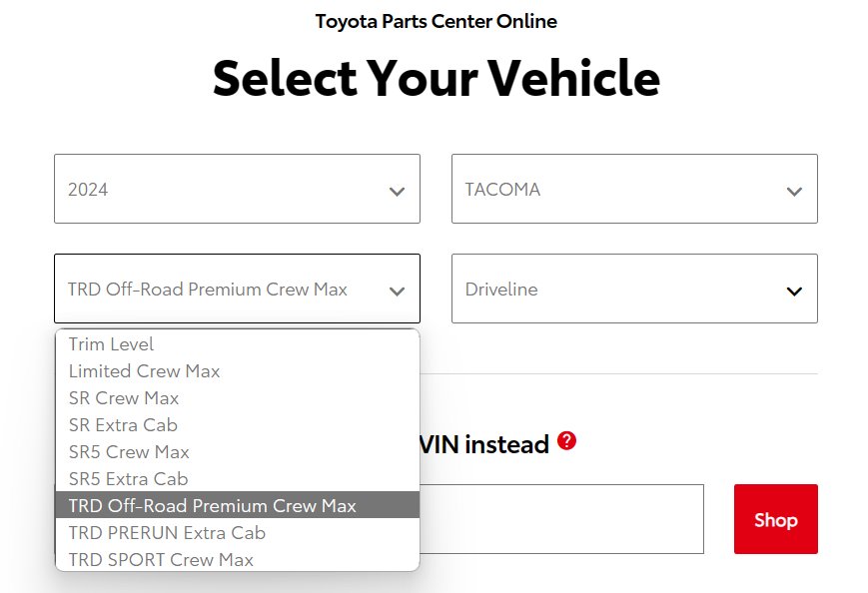Click the red VIN help question mark icon
The width and height of the screenshot is (868, 593).
[x=566, y=441]
